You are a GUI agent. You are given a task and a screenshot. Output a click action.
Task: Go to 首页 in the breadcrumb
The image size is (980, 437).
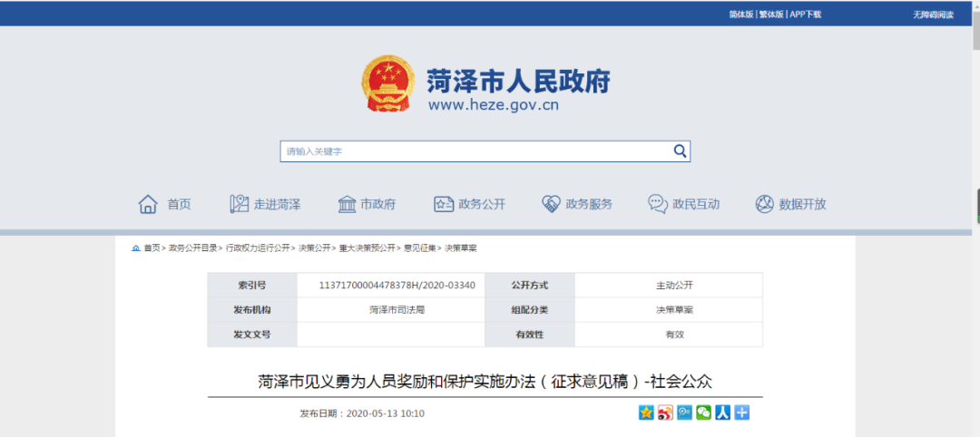click(152, 248)
